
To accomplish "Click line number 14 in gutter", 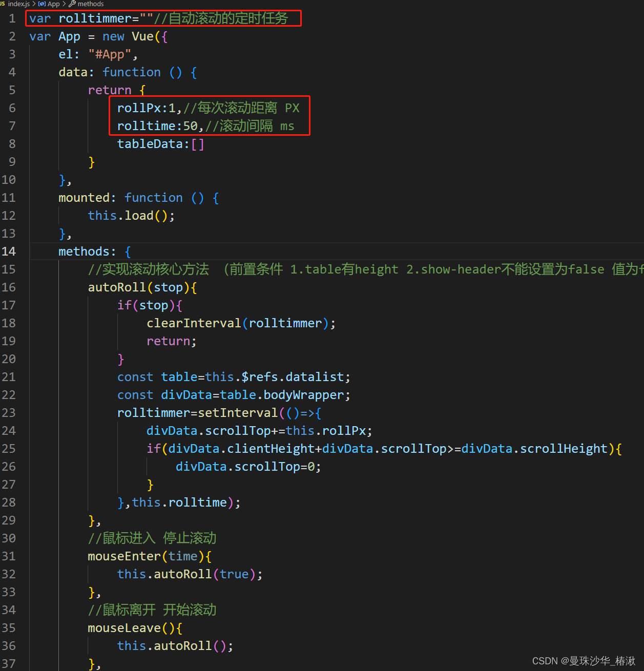I will click(x=9, y=251).
